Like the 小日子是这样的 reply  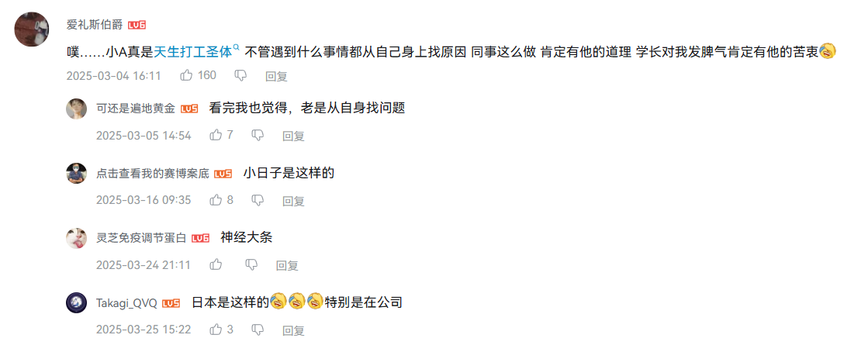[216, 200]
